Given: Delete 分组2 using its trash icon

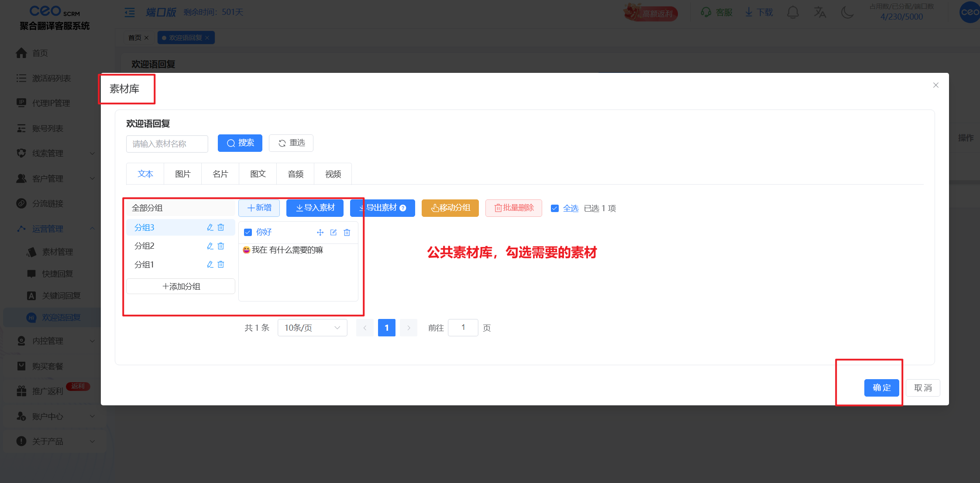Looking at the screenshot, I should [x=221, y=246].
